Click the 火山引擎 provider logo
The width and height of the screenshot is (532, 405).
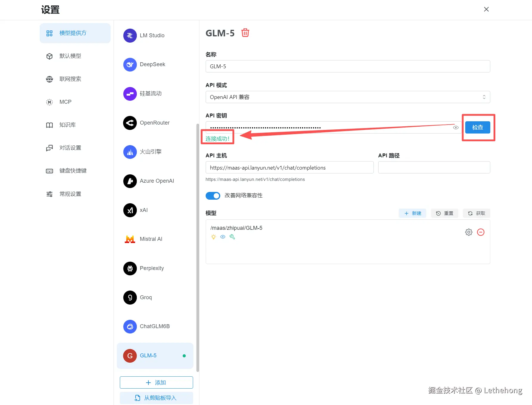130,152
